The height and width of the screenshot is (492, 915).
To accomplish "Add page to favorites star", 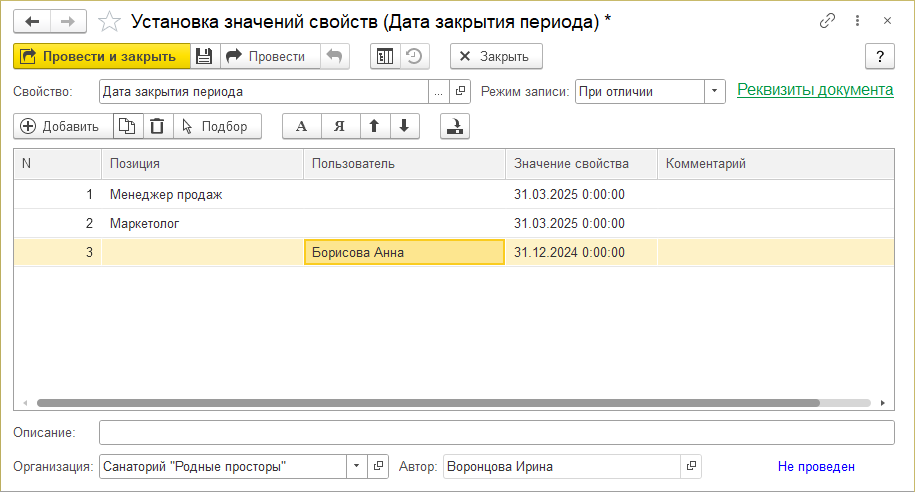I will 111,21.
